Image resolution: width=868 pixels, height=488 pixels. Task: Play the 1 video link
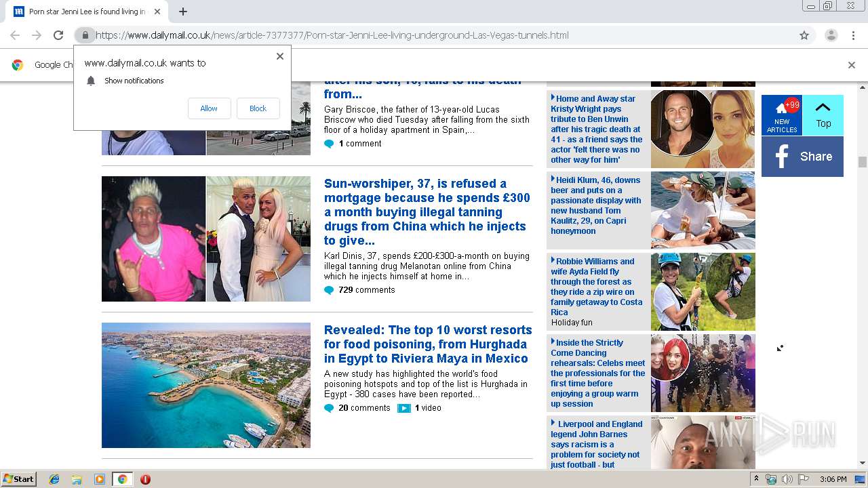pyautogui.click(x=420, y=408)
